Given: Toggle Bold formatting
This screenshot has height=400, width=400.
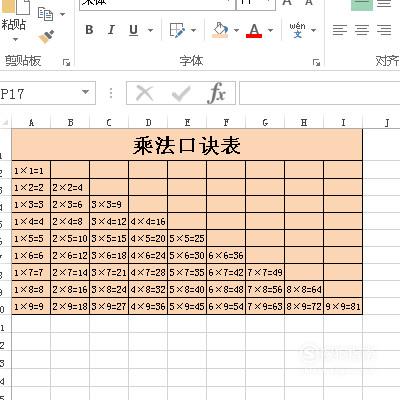Looking at the screenshot, I should [89, 30].
